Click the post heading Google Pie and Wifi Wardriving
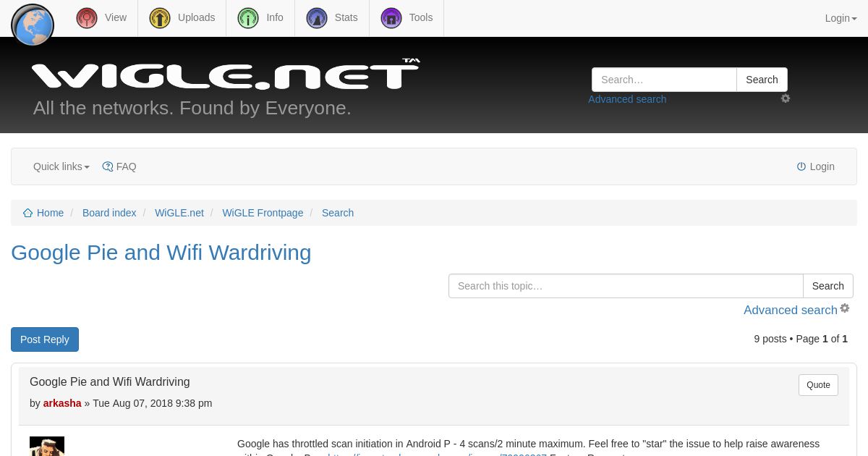 110,381
